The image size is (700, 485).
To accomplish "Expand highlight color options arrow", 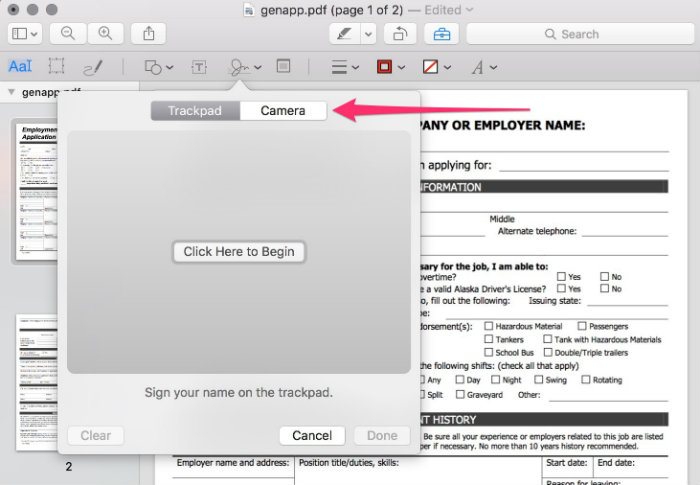I will click(368, 34).
